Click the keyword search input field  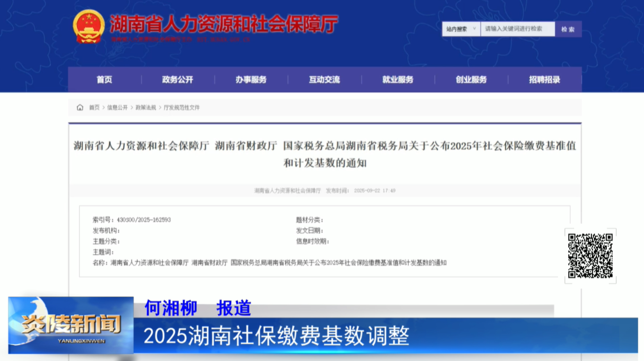518,29
